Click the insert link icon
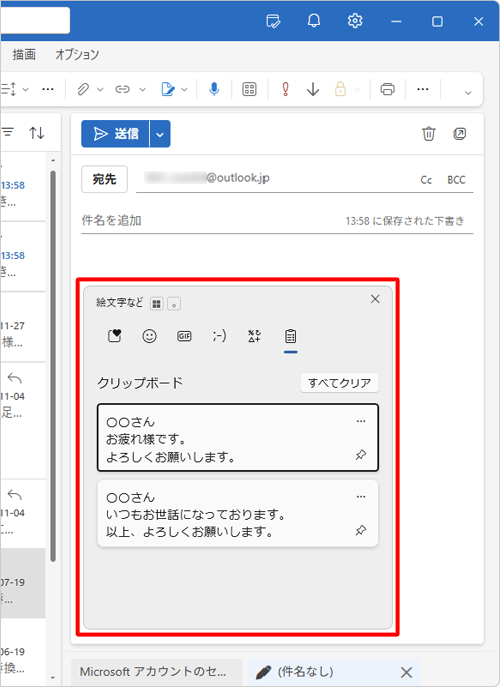This screenshot has width=500, height=687. tap(122, 89)
